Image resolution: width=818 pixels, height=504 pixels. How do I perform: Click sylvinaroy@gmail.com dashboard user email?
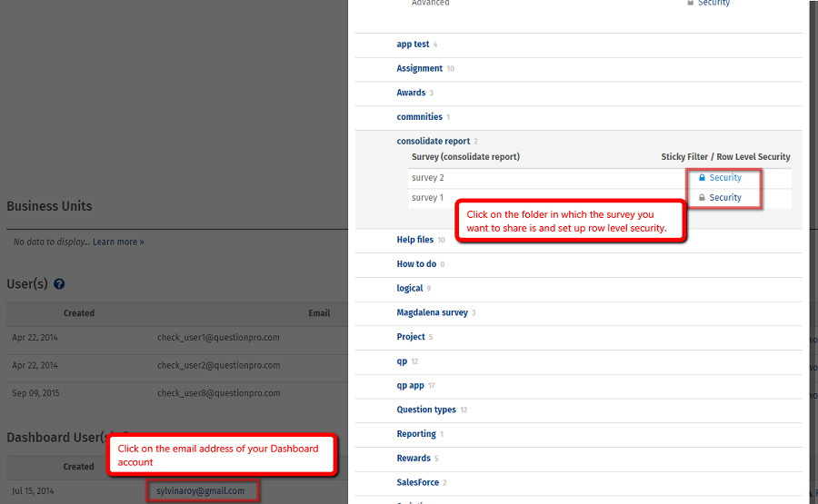(200, 491)
